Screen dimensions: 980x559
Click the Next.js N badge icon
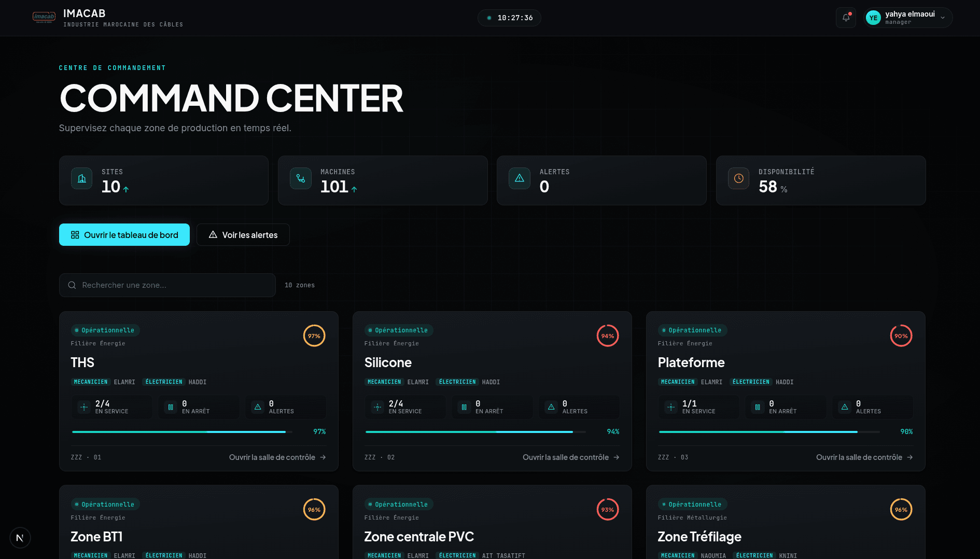point(20,538)
